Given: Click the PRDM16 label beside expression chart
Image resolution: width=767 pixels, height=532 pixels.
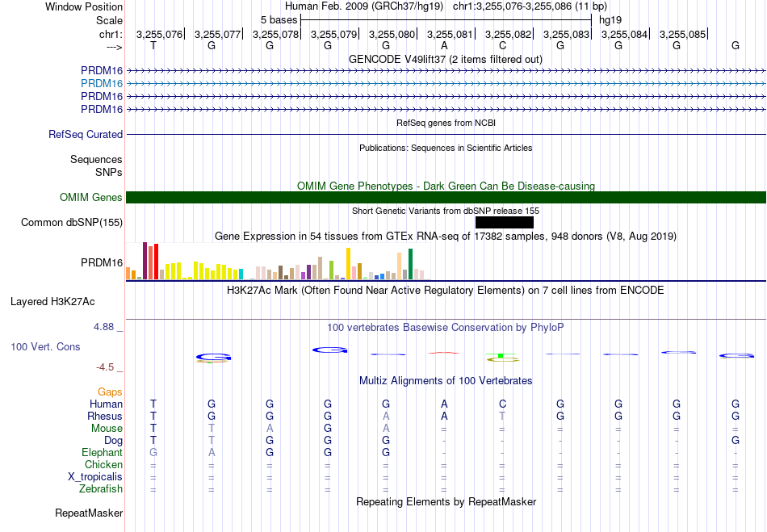Looking at the screenshot, I should (x=102, y=263).
